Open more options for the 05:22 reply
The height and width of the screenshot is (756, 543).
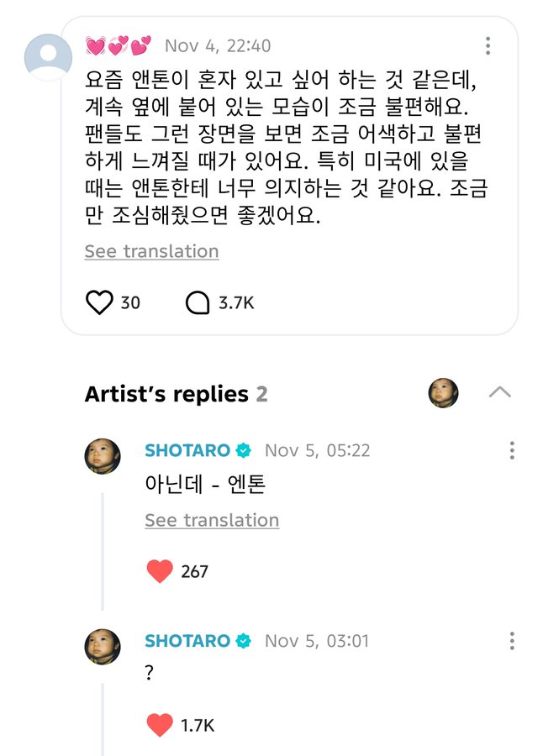click(511, 450)
